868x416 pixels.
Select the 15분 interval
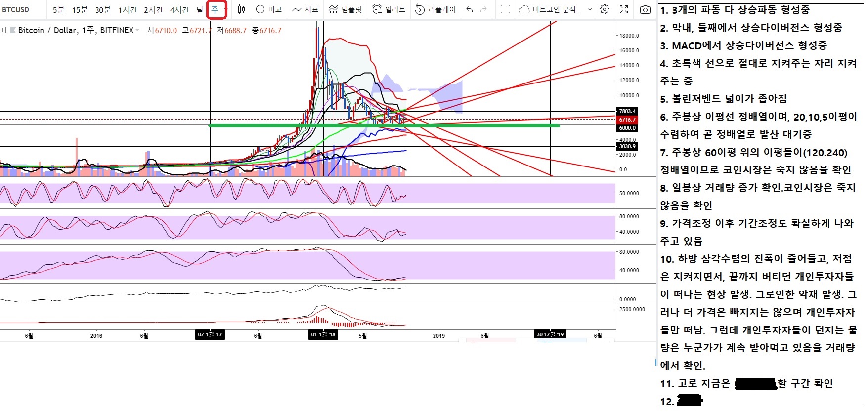coord(80,10)
